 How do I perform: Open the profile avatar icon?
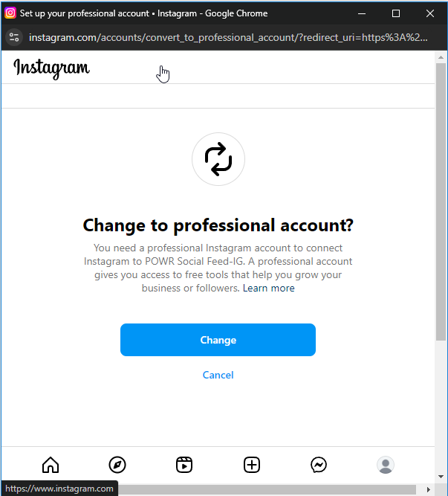(x=386, y=465)
